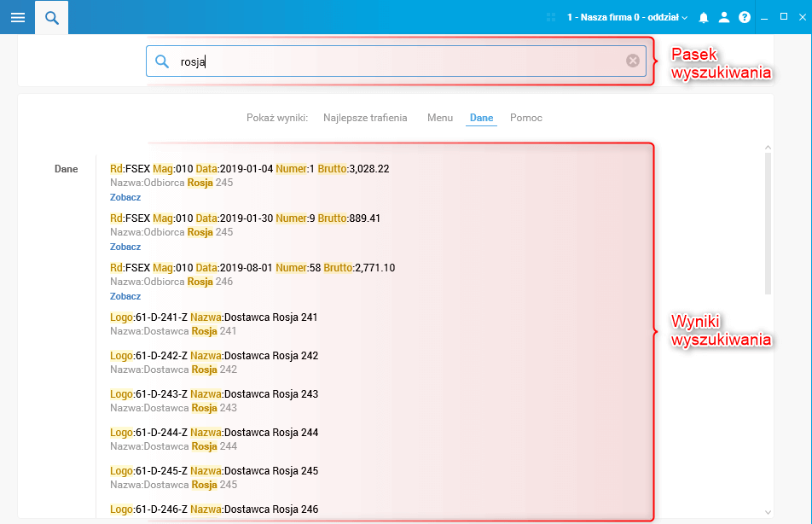Expand the company selector 'Nasza firma 0 - oddział'

point(627,18)
